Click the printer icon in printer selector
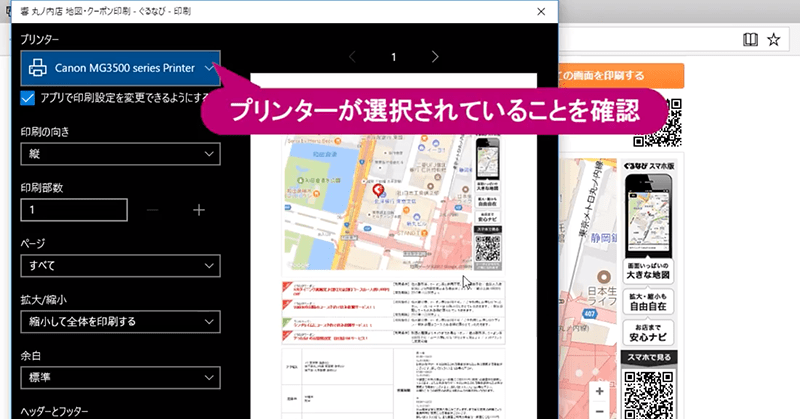 (x=38, y=68)
